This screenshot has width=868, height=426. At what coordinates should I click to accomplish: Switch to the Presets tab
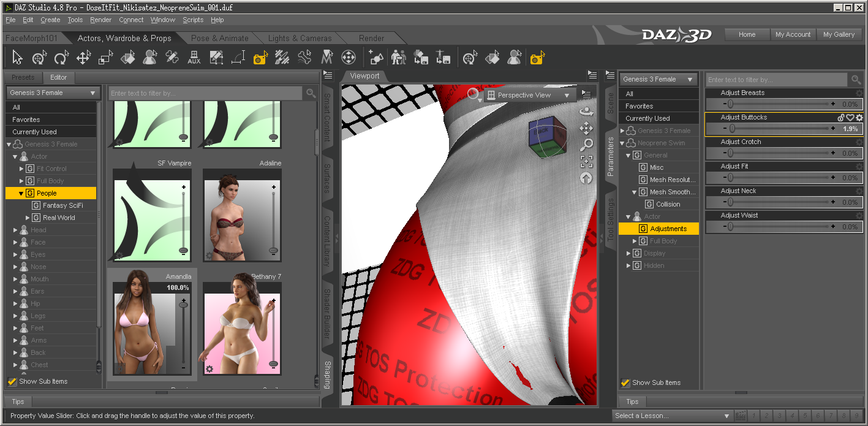point(23,77)
